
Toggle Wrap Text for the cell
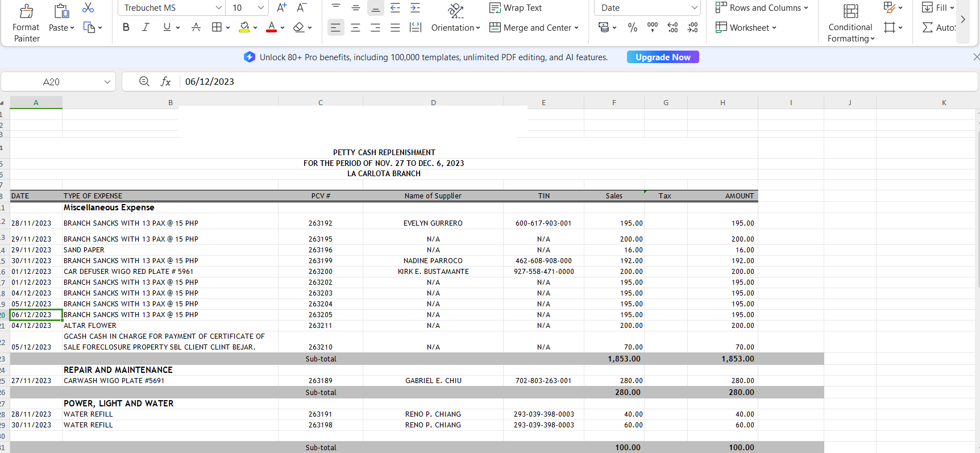[516, 8]
